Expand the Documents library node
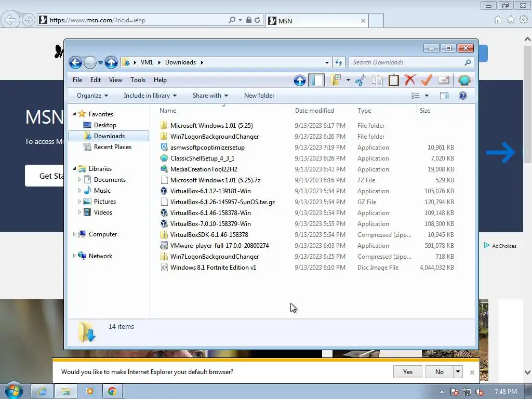 click(79, 179)
